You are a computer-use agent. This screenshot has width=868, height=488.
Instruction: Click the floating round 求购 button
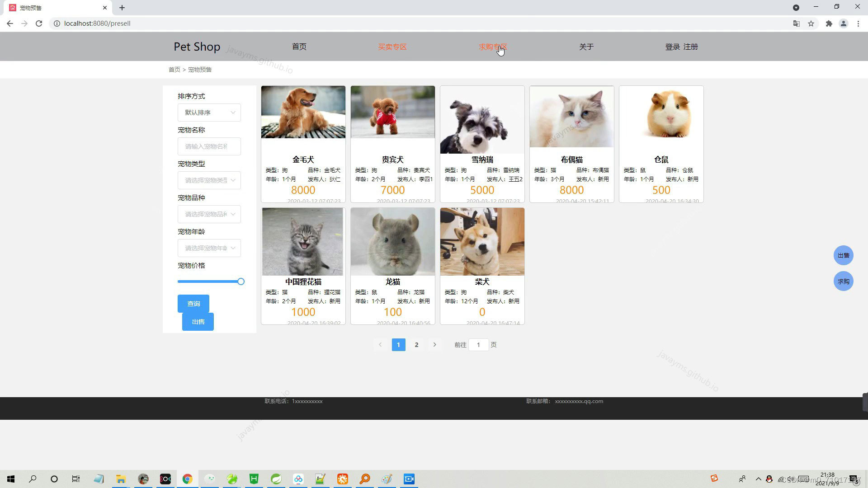pos(843,281)
